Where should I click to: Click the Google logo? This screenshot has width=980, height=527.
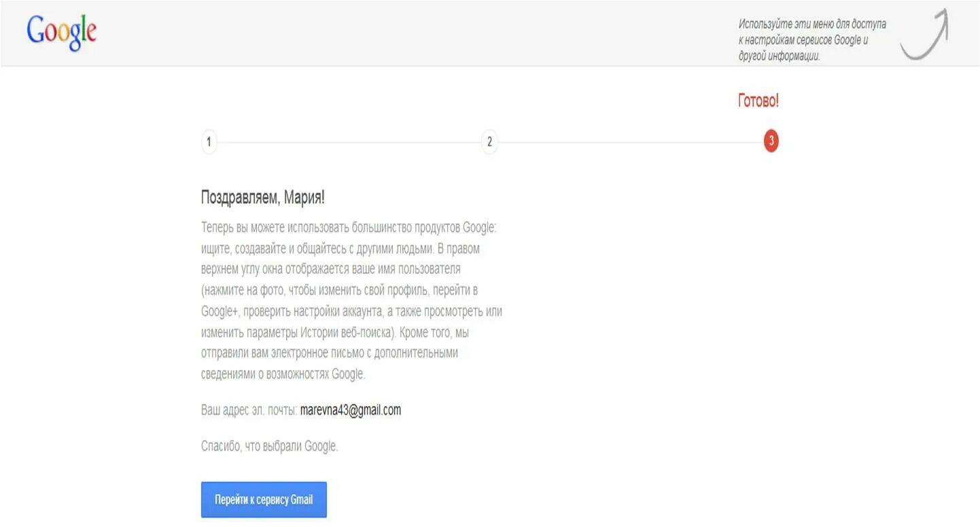click(60, 32)
